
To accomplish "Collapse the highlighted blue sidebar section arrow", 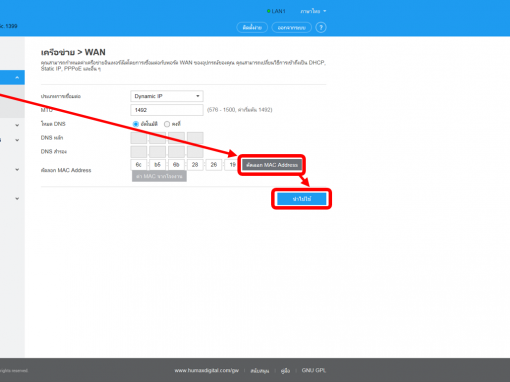I will point(17,78).
